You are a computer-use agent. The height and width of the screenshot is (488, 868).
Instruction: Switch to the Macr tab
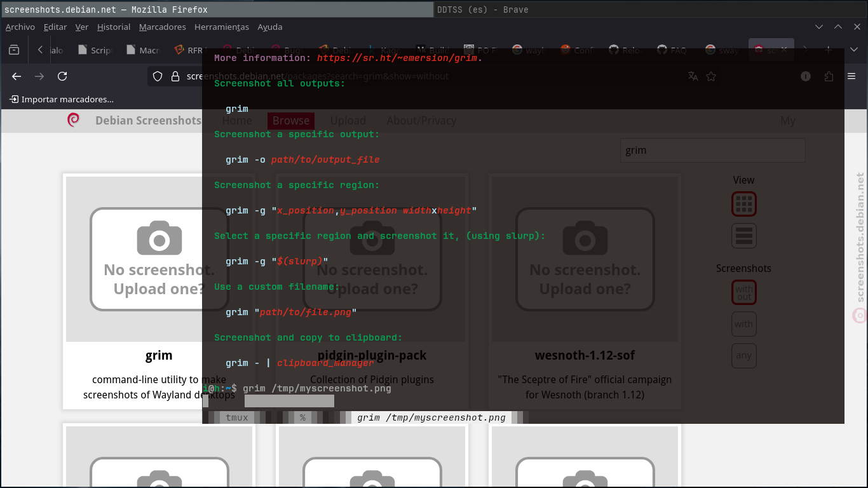click(143, 50)
